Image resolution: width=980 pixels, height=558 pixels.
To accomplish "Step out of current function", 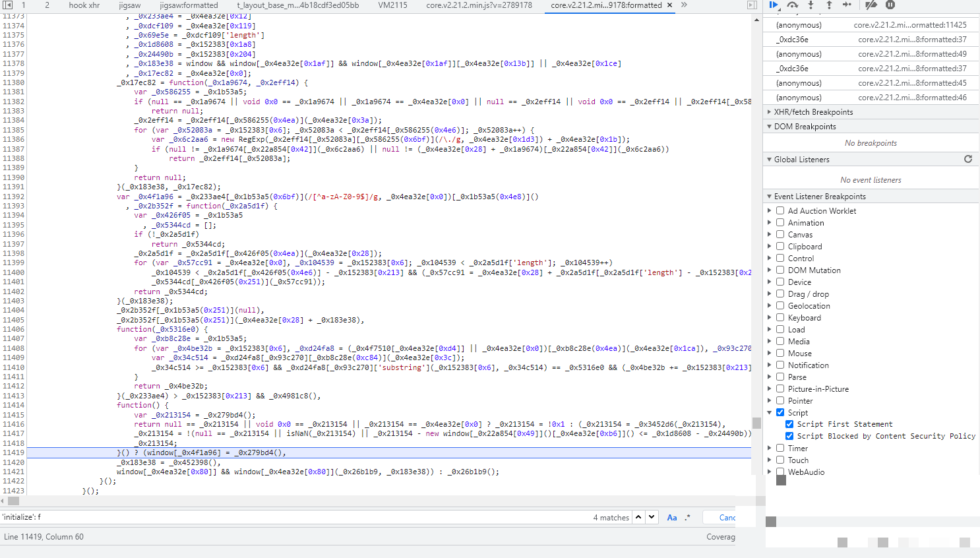I will (x=829, y=5).
